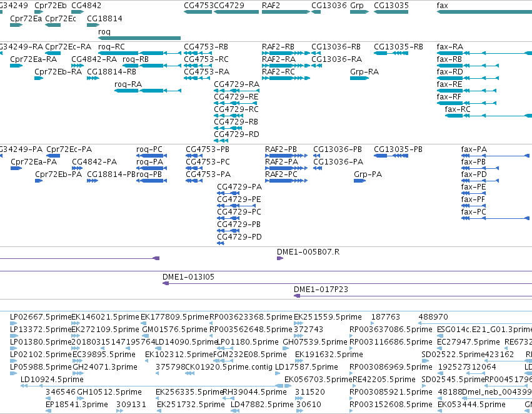This screenshot has height=414, width=532.
Task: Click transcript CG4753-RB
Action: [x=197, y=53]
